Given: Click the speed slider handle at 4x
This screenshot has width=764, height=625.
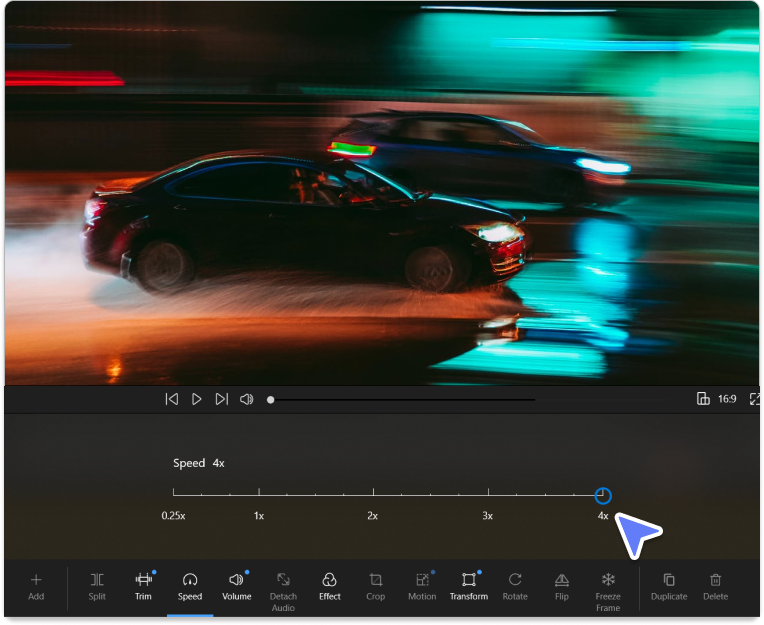Looking at the screenshot, I should click(x=603, y=495).
